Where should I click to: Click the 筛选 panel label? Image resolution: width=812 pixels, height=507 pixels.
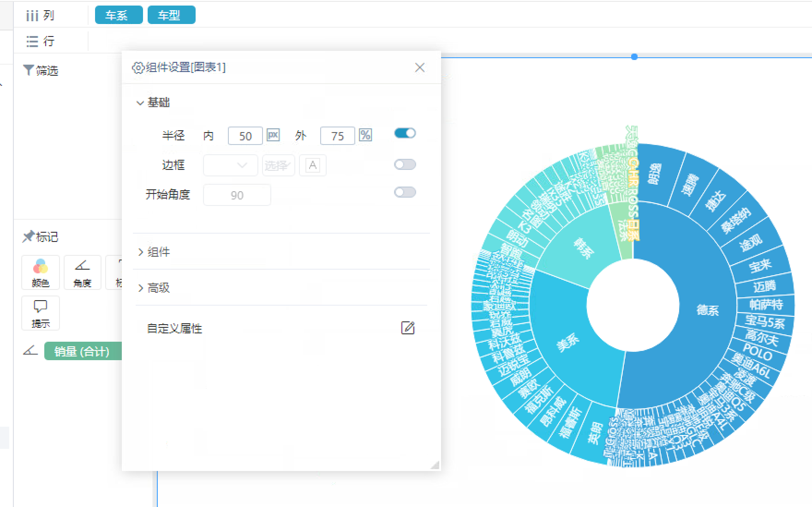click(47, 71)
